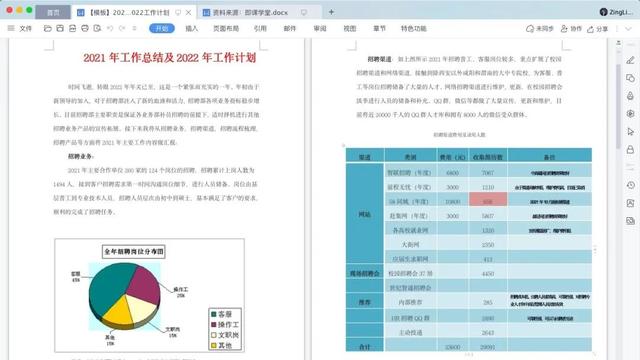
Task: Click the open folder icon in toolbar
Action: 48,29
